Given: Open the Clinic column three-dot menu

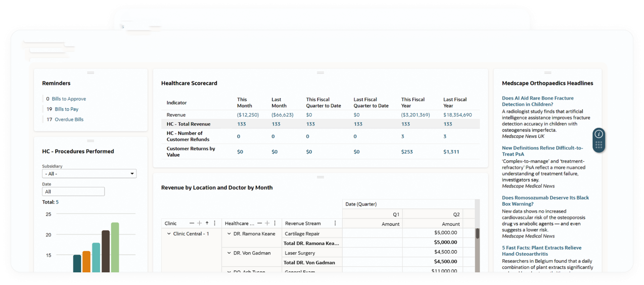Looking at the screenshot, I should (215, 223).
